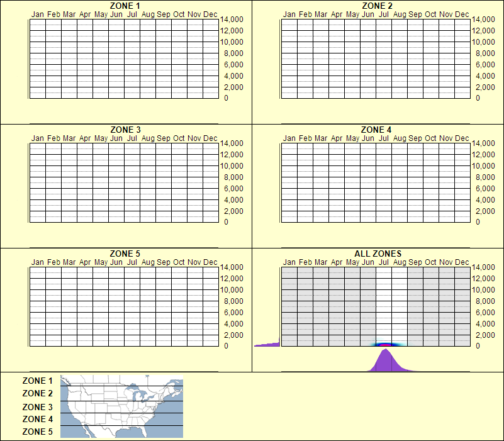Click the 0 value on ALL ZONES axis
This screenshot has height=441, width=504.
pos(478,346)
